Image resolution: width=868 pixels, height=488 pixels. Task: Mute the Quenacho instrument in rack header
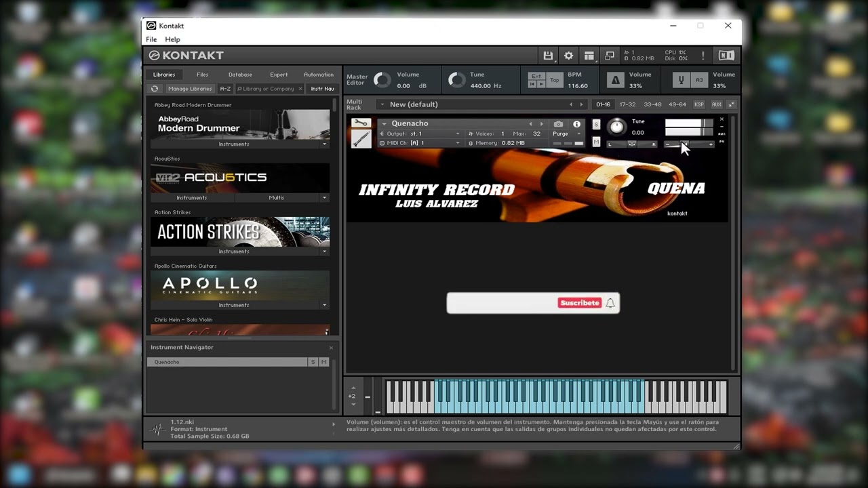point(596,142)
